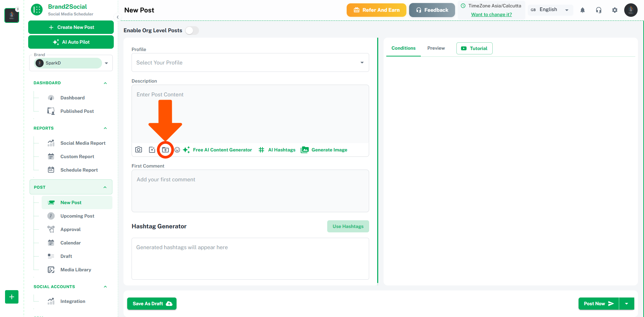Open AI Hashtags generator
The width and height of the screenshot is (644, 317).
tap(277, 150)
